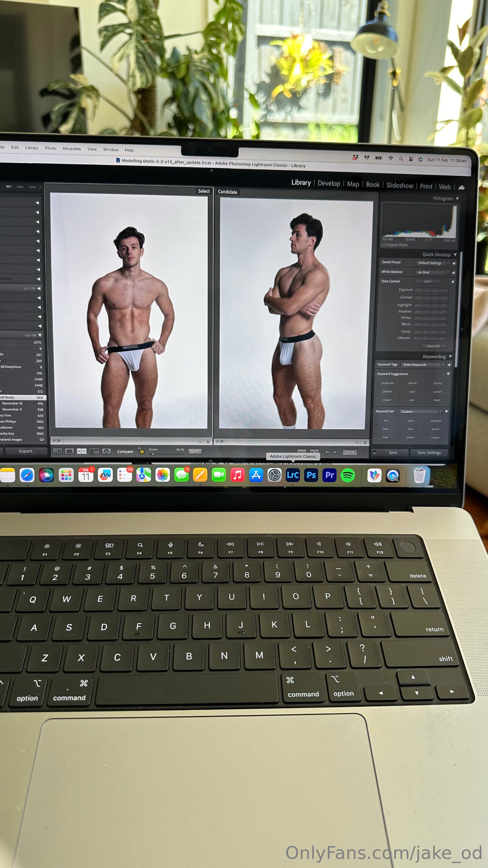This screenshot has width=488, height=868.
Task: Open the Photo menu
Action: (50, 148)
